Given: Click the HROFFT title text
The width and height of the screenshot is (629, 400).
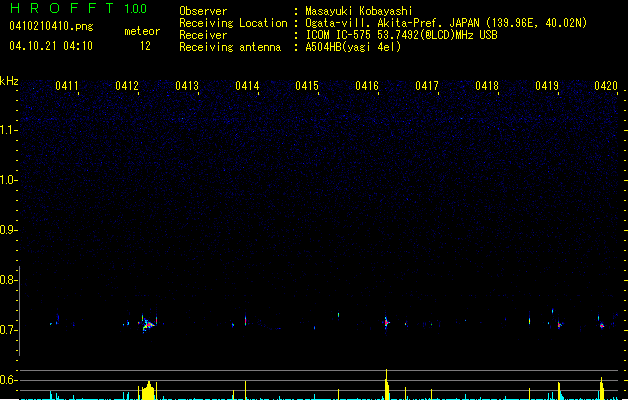Looking at the screenshot, I should click(x=62, y=8).
